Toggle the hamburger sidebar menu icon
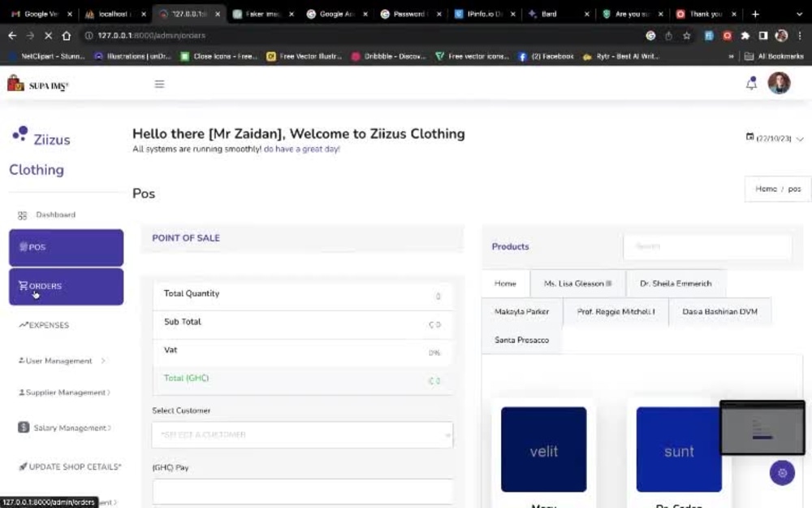 tap(159, 84)
